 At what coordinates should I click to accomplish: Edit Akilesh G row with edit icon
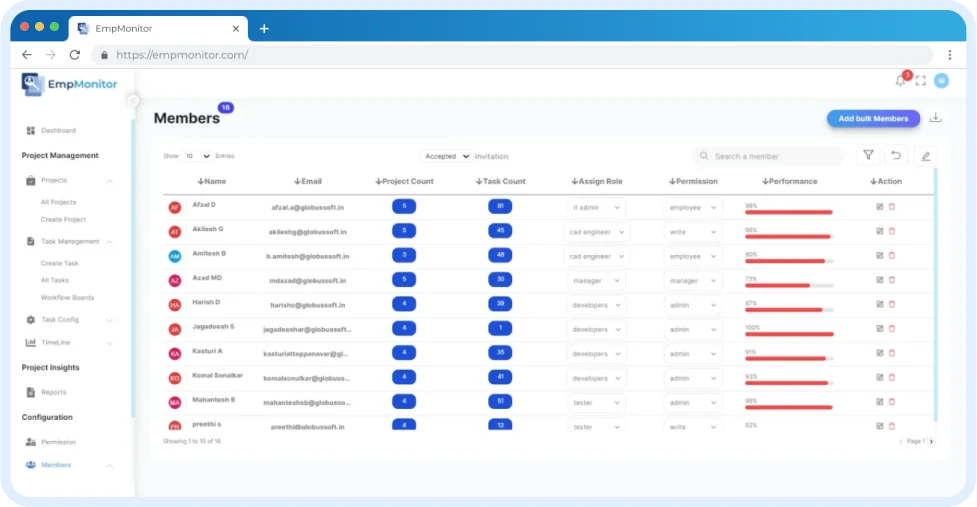[879, 231]
